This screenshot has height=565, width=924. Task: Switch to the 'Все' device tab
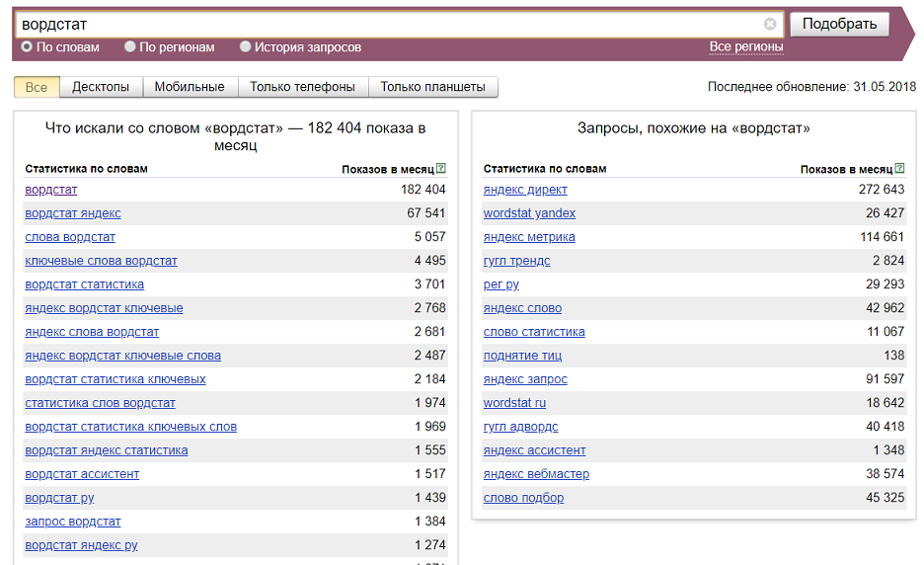click(x=37, y=87)
